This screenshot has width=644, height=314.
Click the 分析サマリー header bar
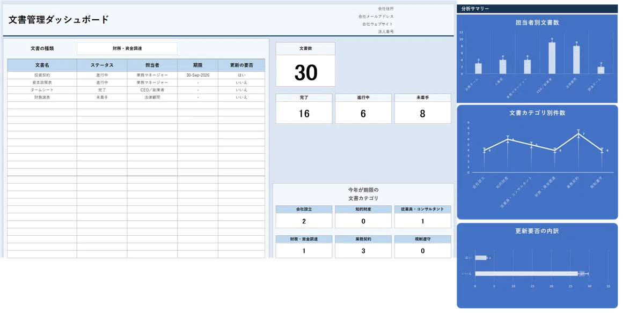[537, 9]
